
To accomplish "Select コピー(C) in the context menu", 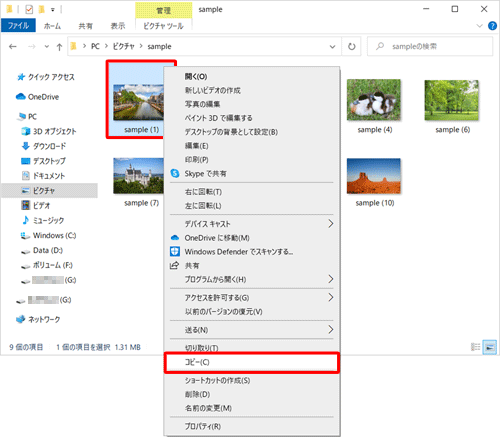I will (x=252, y=362).
